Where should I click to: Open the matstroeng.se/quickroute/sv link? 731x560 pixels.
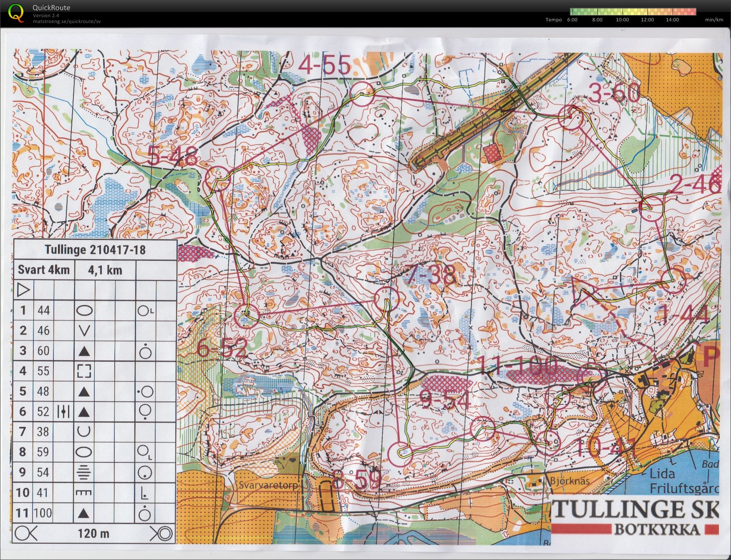[x=66, y=21]
